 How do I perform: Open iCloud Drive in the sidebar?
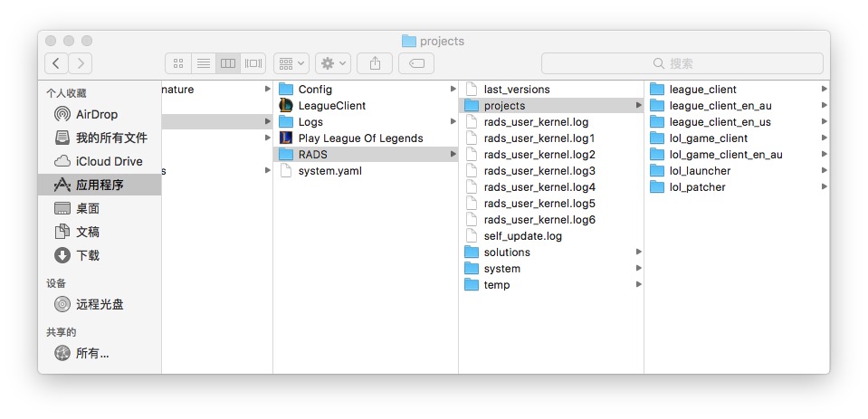100,162
